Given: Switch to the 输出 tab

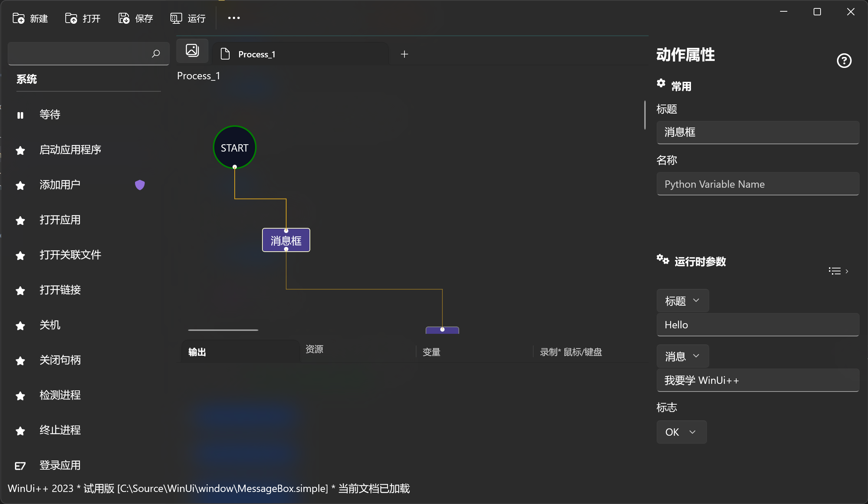Looking at the screenshot, I should (197, 351).
